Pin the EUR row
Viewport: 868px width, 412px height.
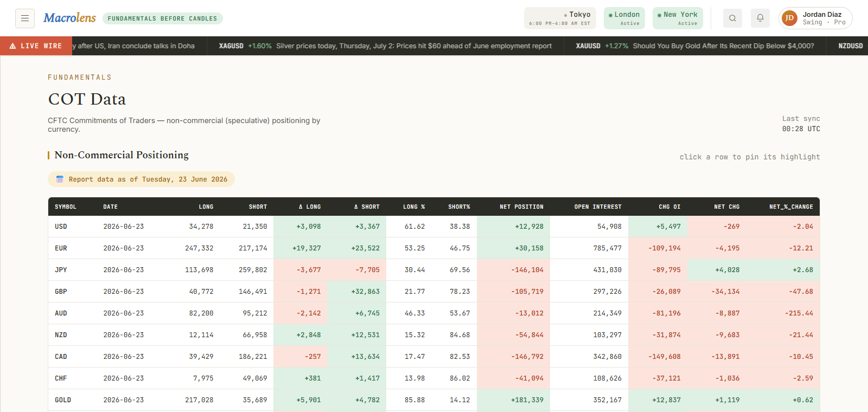coord(434,248)
